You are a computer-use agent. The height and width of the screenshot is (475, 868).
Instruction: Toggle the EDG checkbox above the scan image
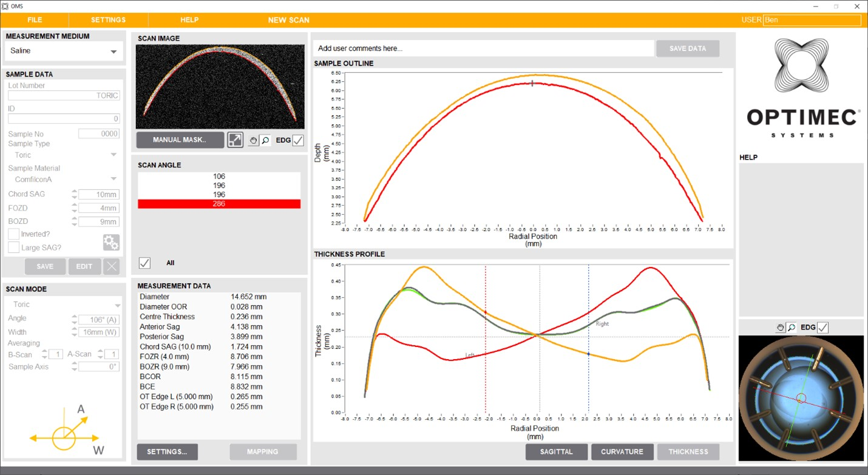pyautogui.click(x=298, y=140)
